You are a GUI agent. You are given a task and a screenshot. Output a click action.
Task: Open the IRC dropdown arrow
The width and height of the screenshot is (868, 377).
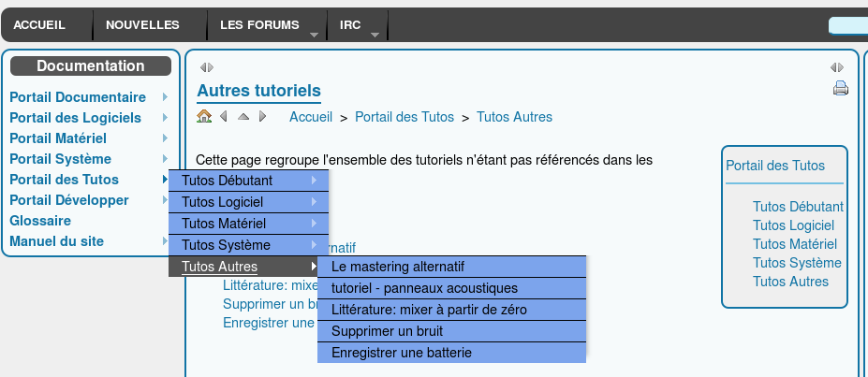tap(374, 35)
